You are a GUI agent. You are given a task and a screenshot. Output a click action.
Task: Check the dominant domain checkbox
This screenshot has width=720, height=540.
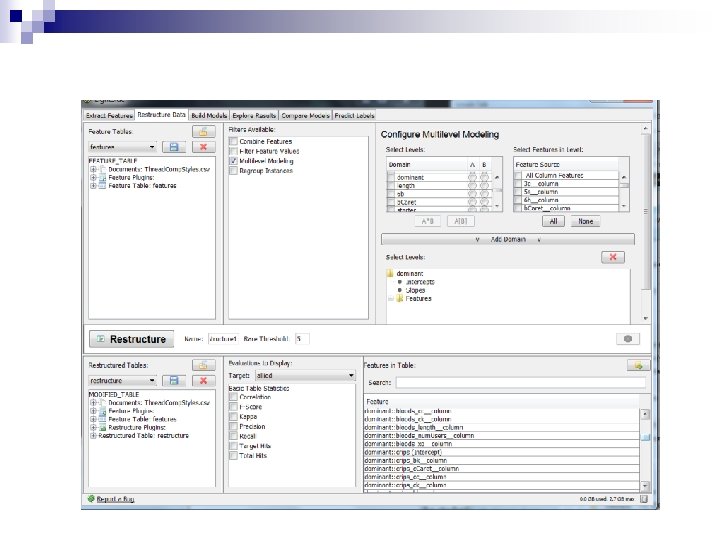(391, 177)
